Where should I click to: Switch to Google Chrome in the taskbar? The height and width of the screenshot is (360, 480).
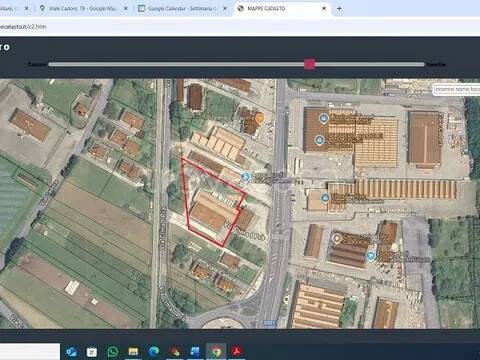[216, 352]
